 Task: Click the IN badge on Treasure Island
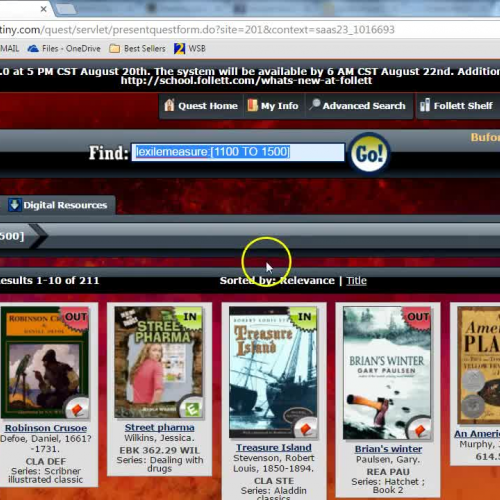(x=304, y=317)
